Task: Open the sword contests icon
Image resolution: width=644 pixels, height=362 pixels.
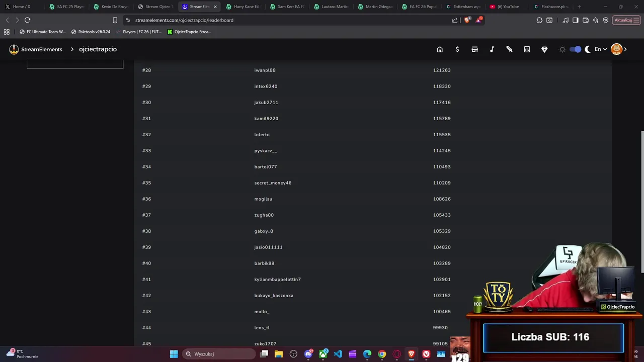Action: point(509,49)
